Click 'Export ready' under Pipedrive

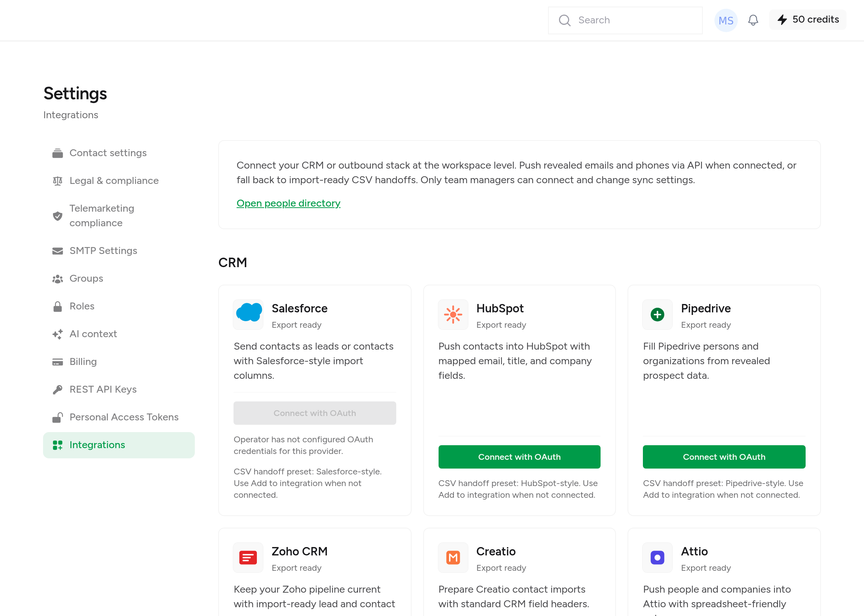706,325
